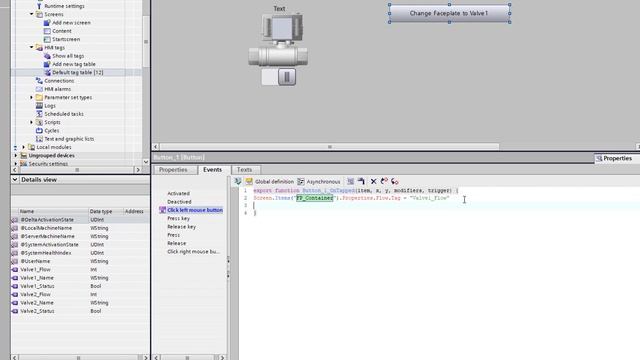Click the bookmark toggle icon in script toolbar
Image resolution: width=640 pixels, height=360 pixels.
click(x=384, y=181)
